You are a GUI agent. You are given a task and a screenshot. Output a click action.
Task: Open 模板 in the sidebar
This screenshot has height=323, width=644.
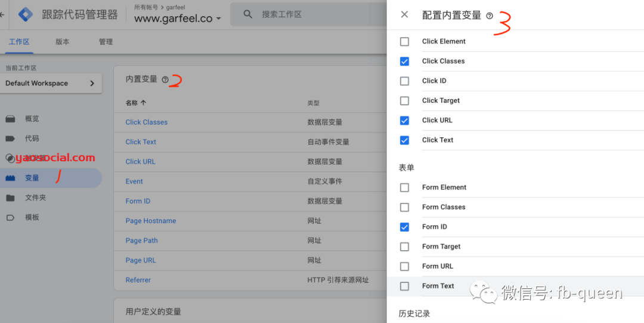coord(32,218)
